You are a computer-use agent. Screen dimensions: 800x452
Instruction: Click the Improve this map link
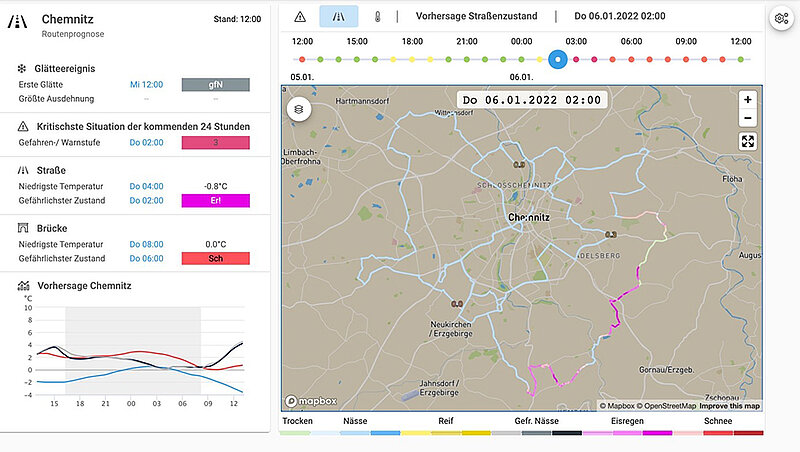(x=729, y=406)
